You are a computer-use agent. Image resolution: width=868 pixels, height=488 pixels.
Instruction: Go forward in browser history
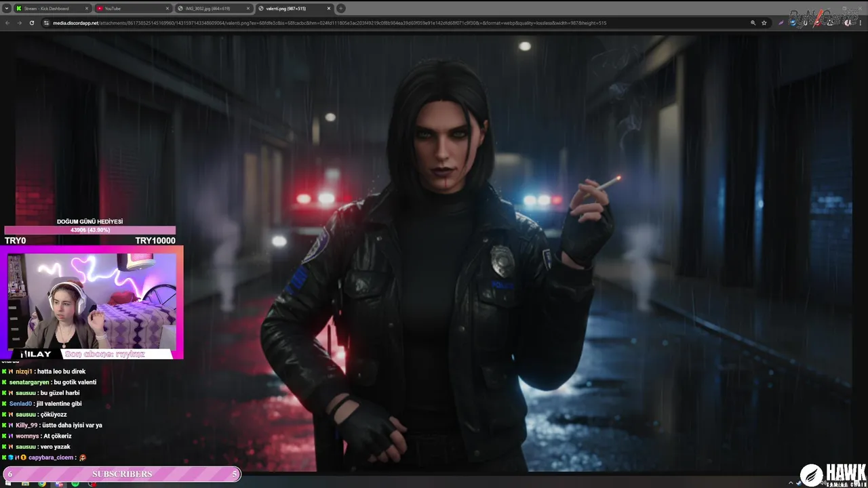[x=20, y=23]
